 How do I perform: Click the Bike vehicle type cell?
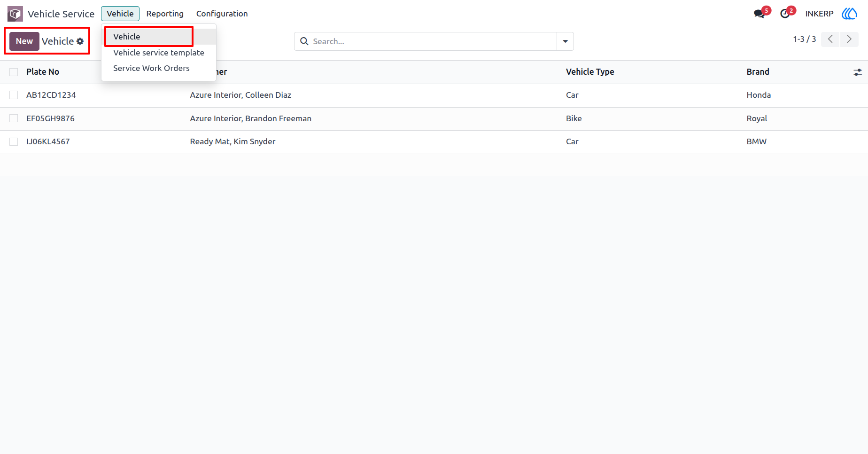(x=573, y=118)
